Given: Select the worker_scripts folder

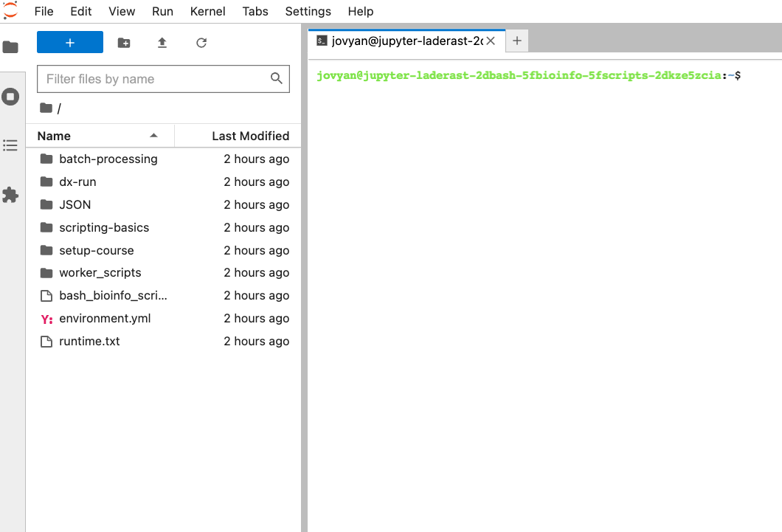Looking at the screenshot, I should 163,273.
